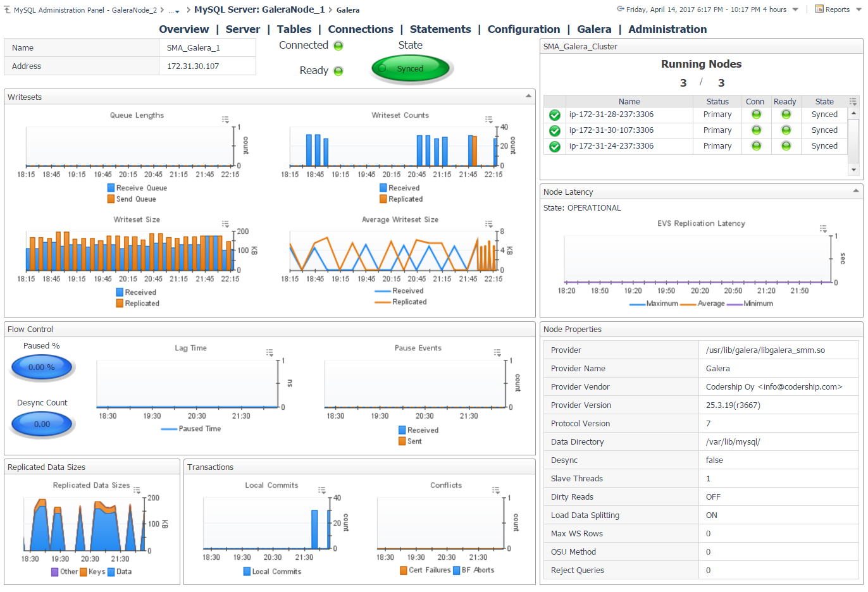Toggle Send Queue legend swatch
This screenshot has width=868, height=592.
click(111, 199)
